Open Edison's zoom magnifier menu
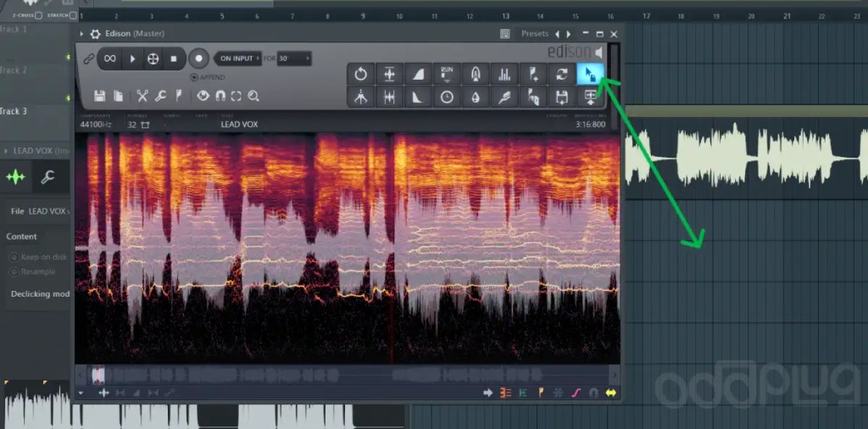The image size is (868, 429). point(253,97)
